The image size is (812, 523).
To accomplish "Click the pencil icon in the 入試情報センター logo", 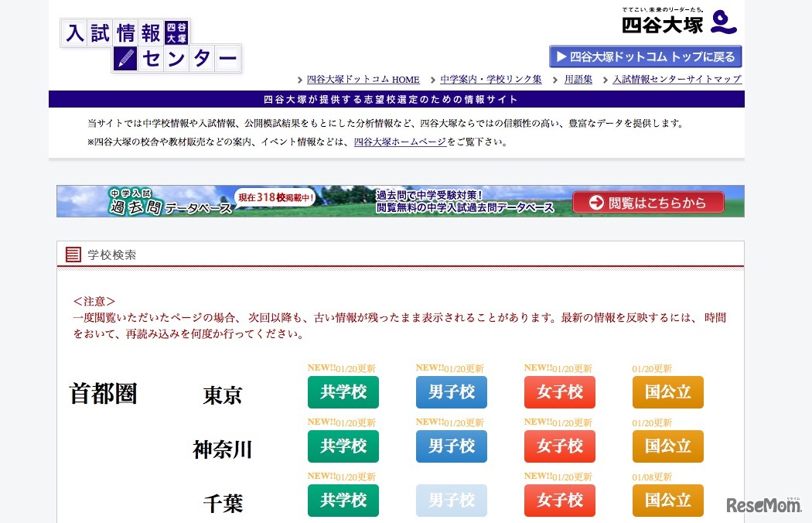I will (x=125, y=58).
